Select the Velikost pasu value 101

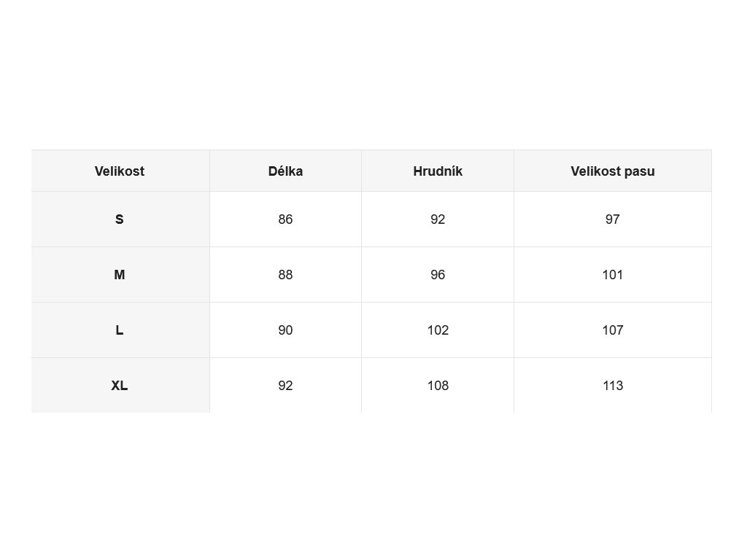point(613,275)
